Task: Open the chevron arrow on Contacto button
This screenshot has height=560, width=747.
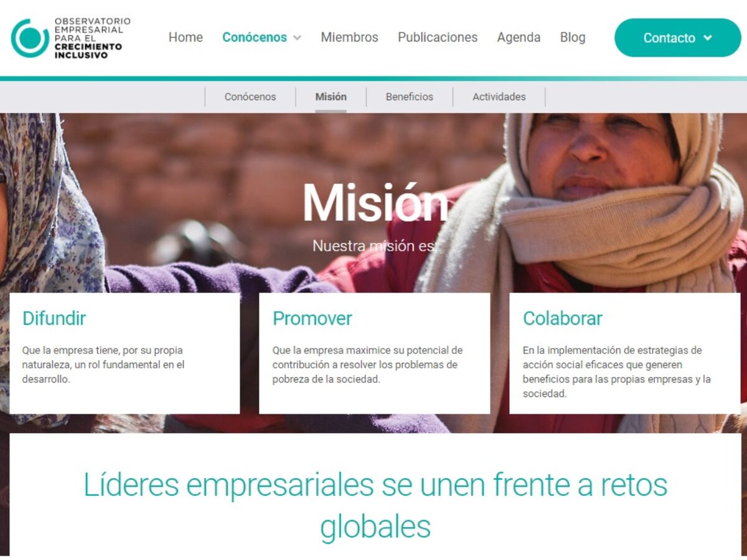Action: click(708, 38)
